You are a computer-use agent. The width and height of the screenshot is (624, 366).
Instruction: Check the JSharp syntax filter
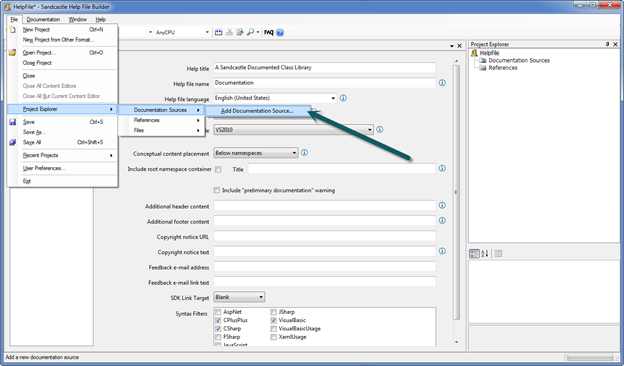[273, 312]
